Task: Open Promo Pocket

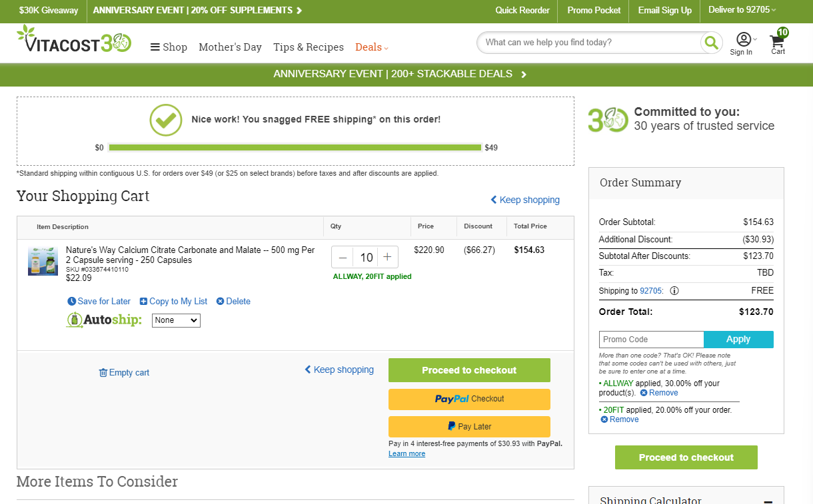Action: (594, 10)
